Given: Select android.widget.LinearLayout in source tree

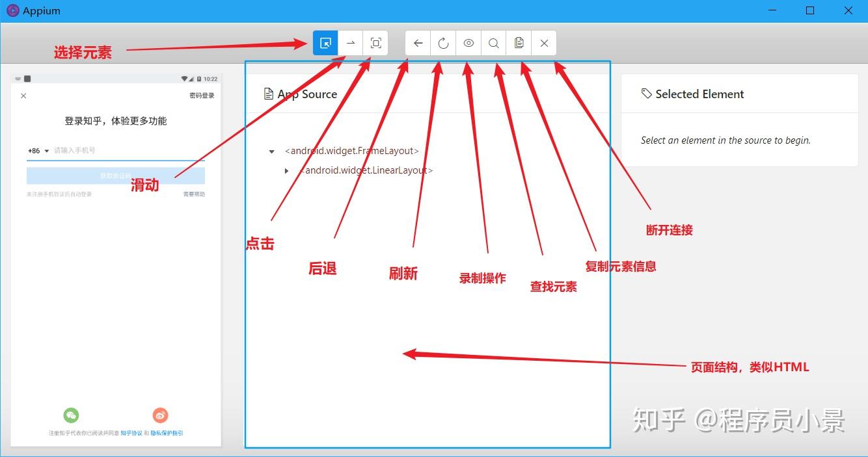Looking at the screenshot, I should tap(366, 170).
